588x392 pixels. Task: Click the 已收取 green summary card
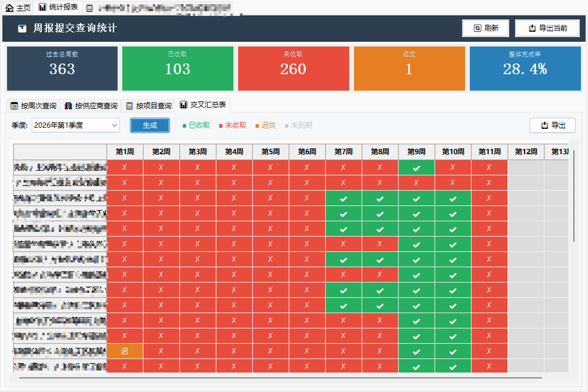click(178, 68)
